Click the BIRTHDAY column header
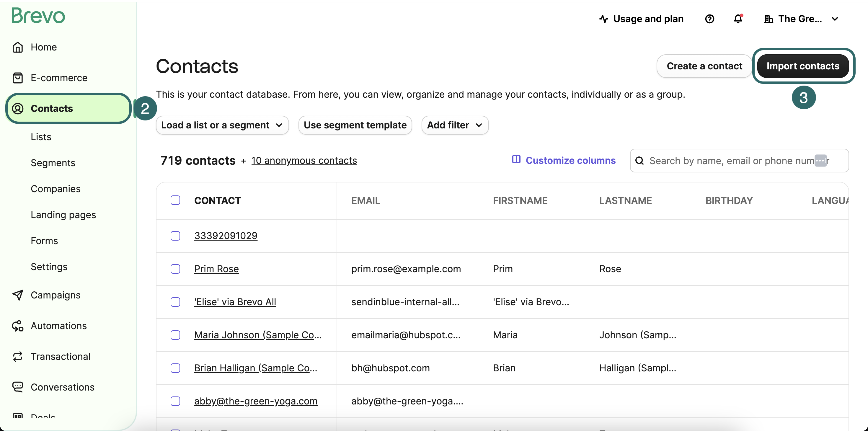The height and width of the screenshot is (431, 868). tap(729, 200)
